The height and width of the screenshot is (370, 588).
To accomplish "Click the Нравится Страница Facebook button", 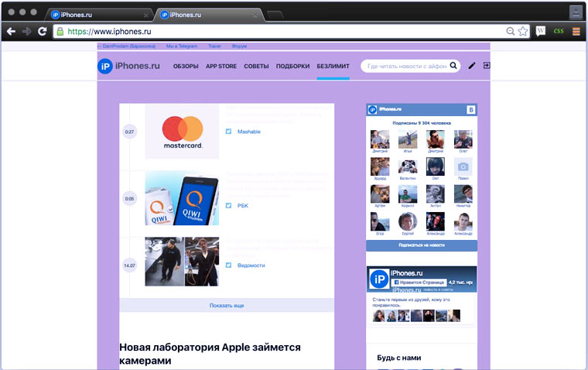I will tap(419, 283).
